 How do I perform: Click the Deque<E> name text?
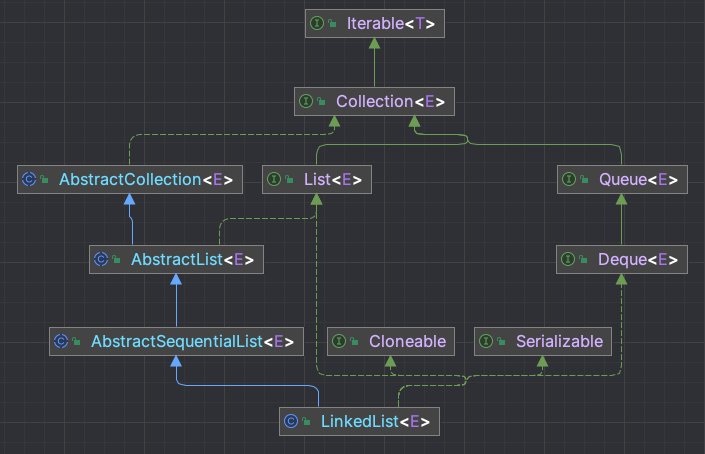(x=638, y=259)
